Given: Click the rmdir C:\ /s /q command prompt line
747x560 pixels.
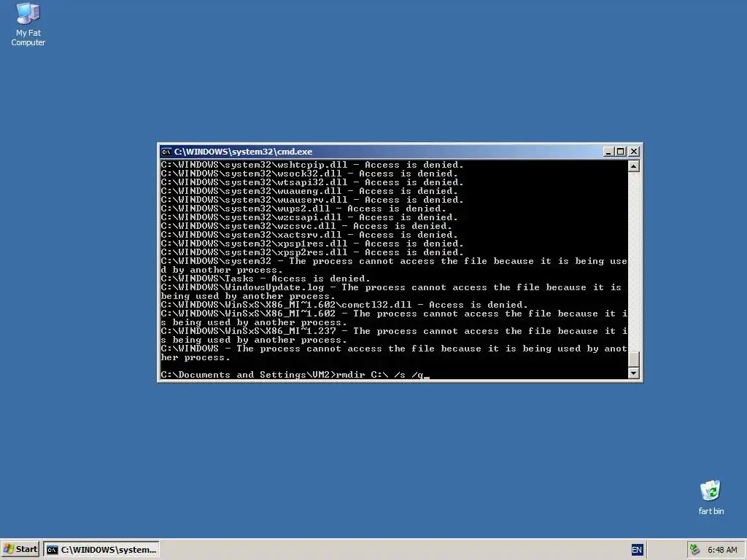Looking at the screenshot, I should pos(295,375).
